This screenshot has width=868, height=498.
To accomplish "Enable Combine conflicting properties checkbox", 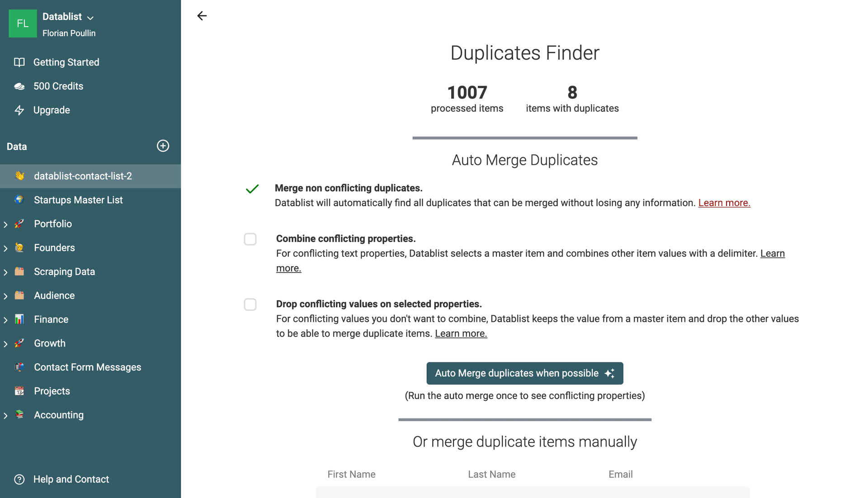I will (250, 239).
